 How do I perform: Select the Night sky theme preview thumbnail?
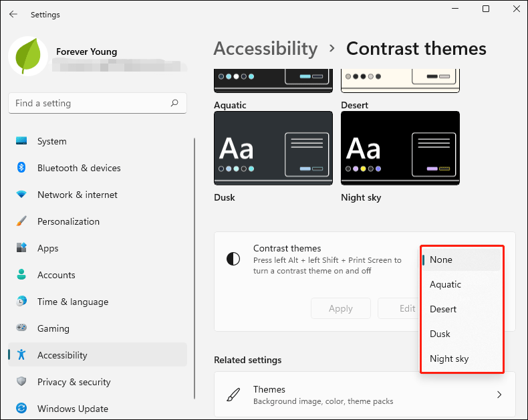click(400, 148)
